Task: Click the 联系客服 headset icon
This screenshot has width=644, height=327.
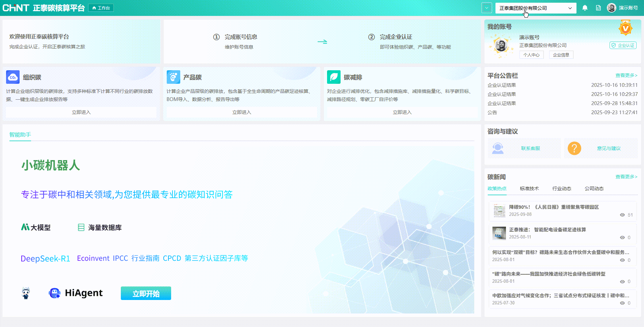Action: click(498, 148)
